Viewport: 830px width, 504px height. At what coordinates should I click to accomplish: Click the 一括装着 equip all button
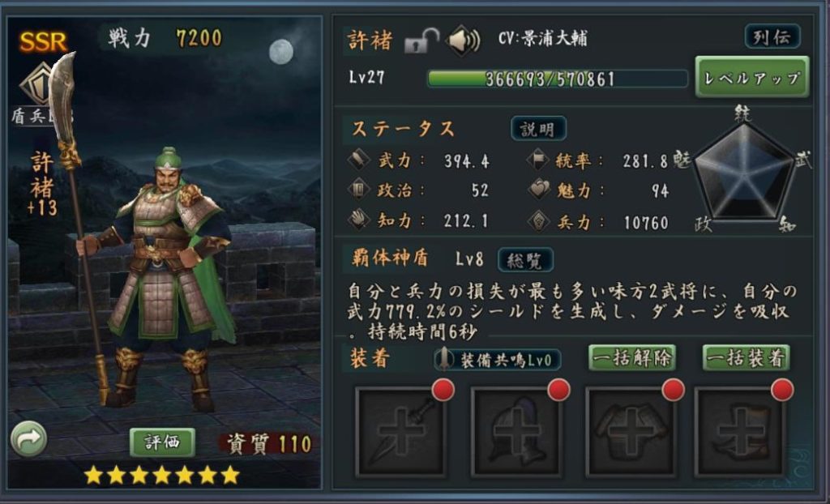(747, 358)
